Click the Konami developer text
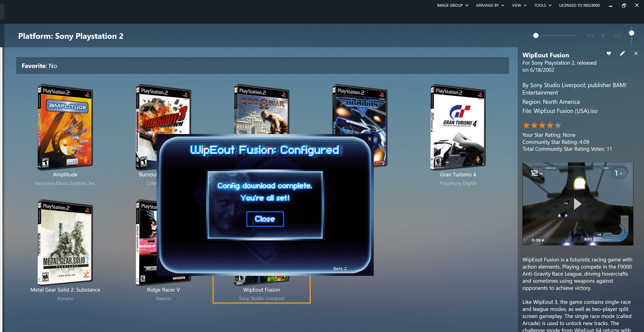 (65, 299)
